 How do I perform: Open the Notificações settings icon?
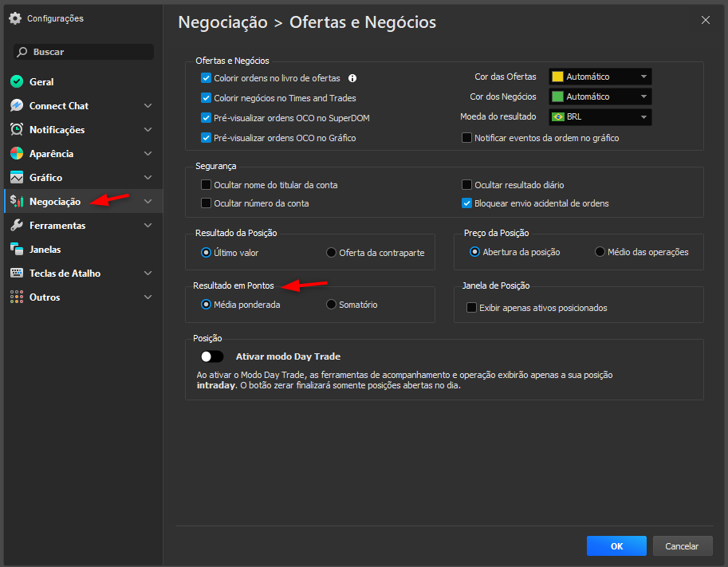point(18,129)
